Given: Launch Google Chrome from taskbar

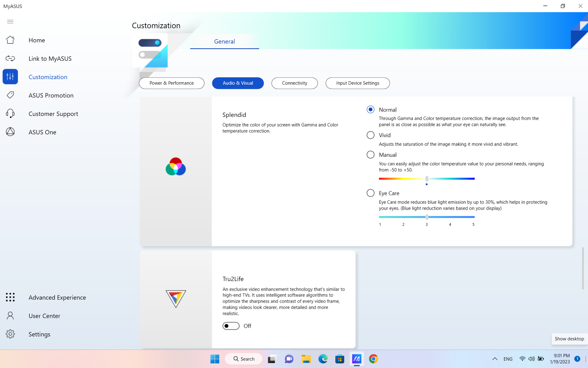Looking at the screenshot, I should (x=373, y=359).
